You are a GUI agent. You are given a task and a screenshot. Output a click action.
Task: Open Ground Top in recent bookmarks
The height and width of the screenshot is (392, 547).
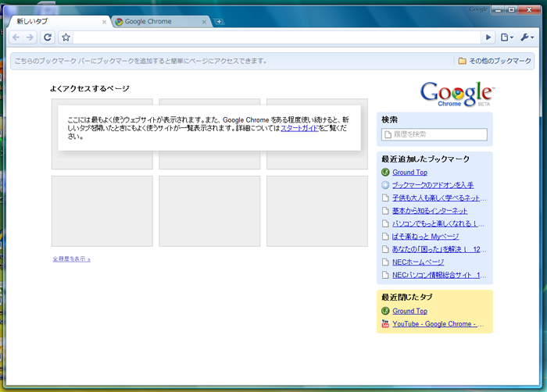[x=409, y=173]
